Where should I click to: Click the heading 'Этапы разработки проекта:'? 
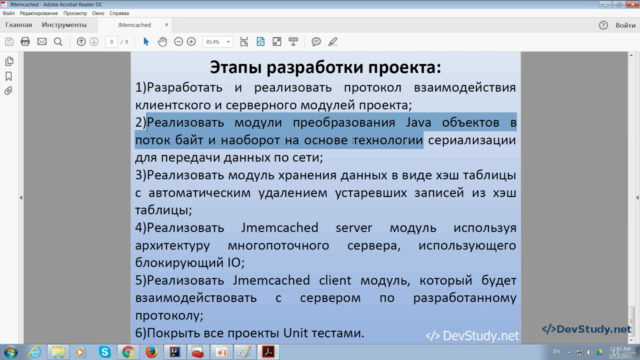325,67
